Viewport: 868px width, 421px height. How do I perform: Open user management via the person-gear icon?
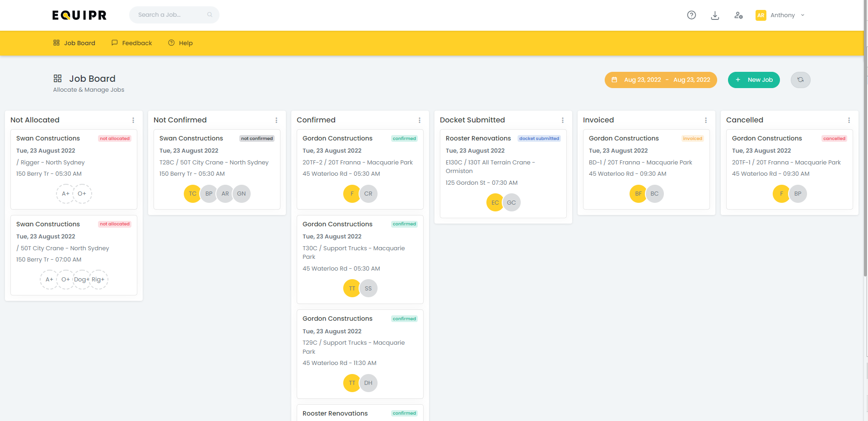pyautogui.click(x=739, y=15)
